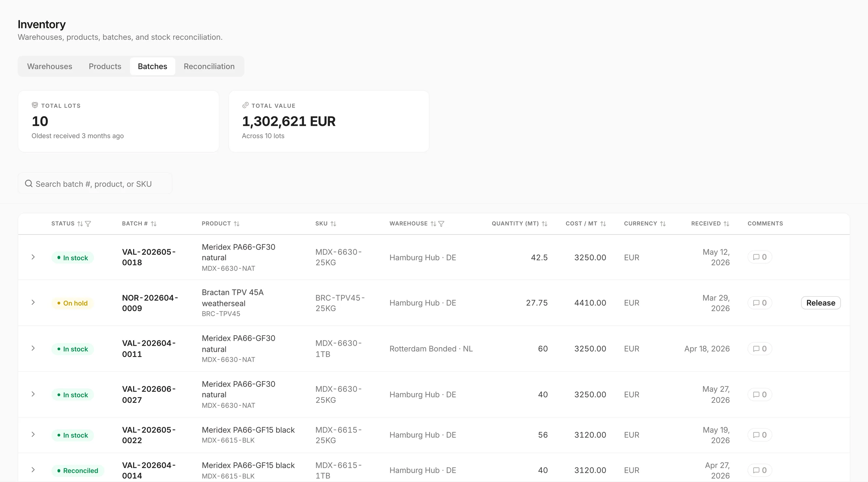Screen dimensions: 868x482
Task: Open comments for batch VAL-202605-0022
Action: point(760,435)
